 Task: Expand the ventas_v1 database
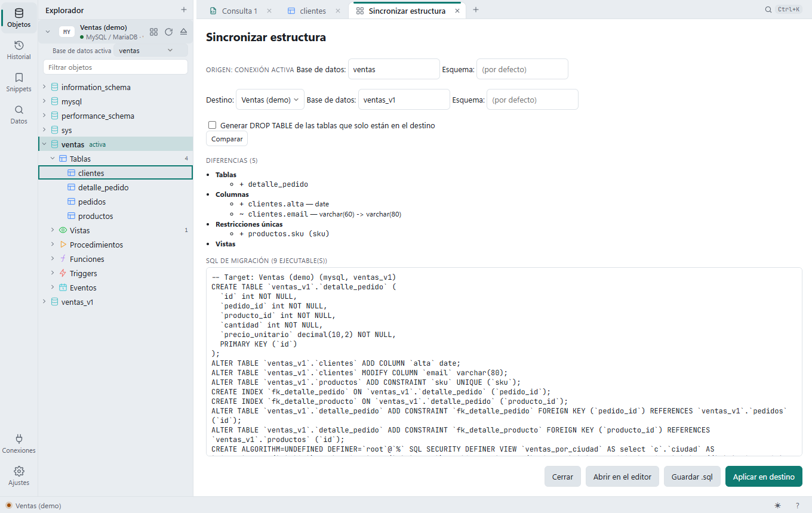[44, 302]
